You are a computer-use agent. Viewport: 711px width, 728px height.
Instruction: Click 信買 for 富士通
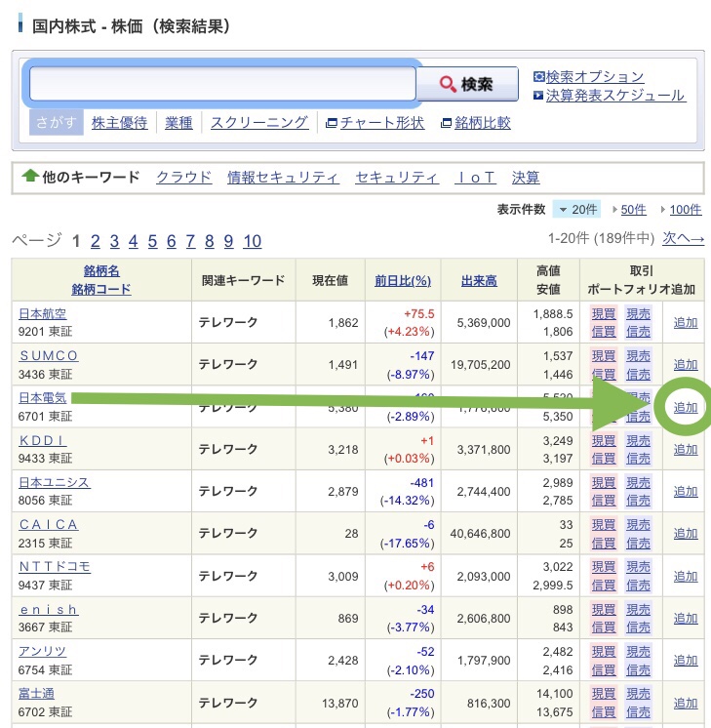click(604, 711)
